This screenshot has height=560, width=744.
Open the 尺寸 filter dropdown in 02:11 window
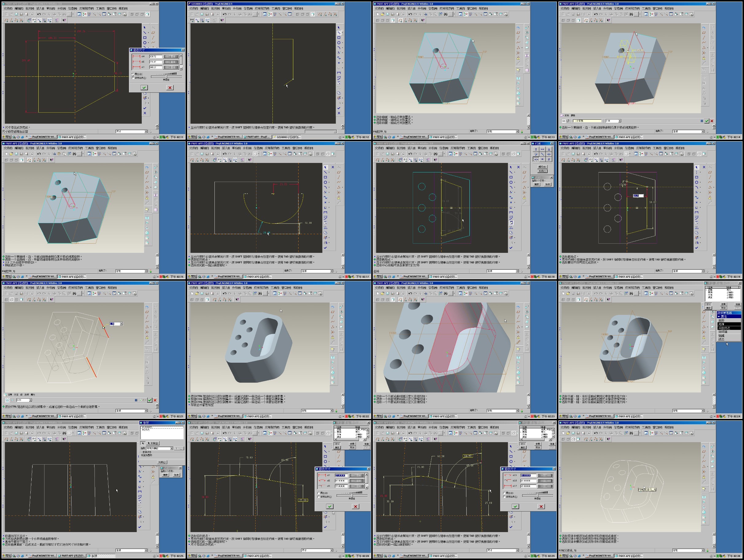coord(146,132)
